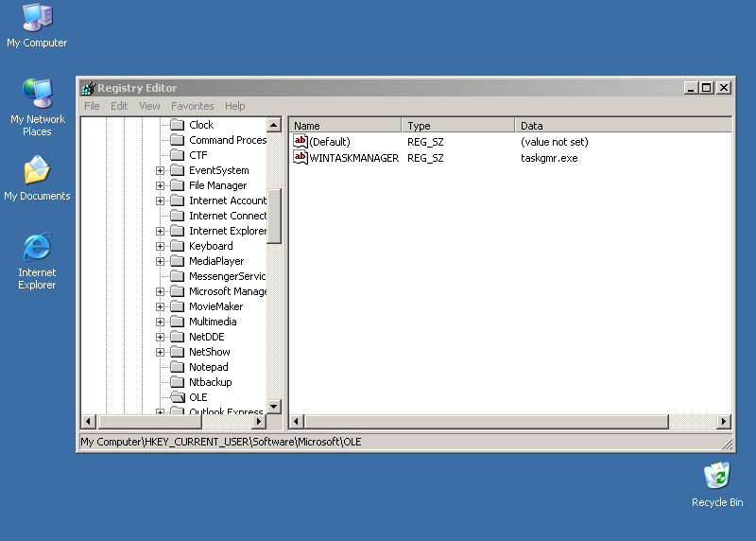Open the My Computer desktop icon
756x541 pixels.
point(37,26)
